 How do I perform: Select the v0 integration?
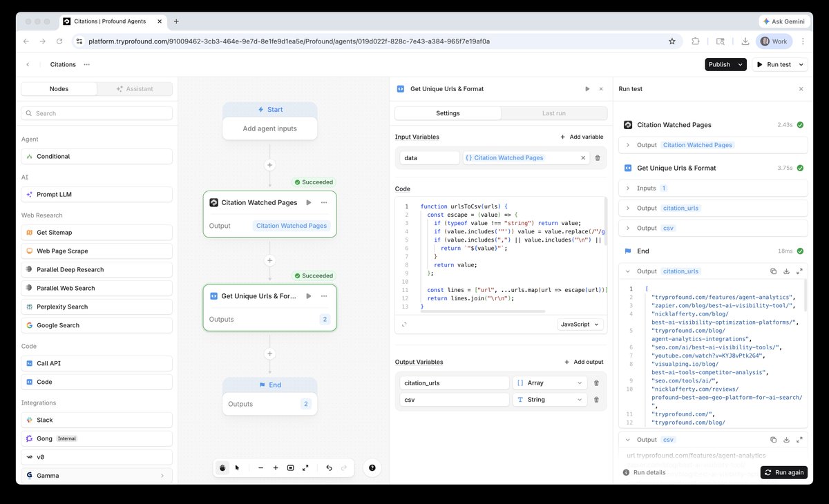97,458
